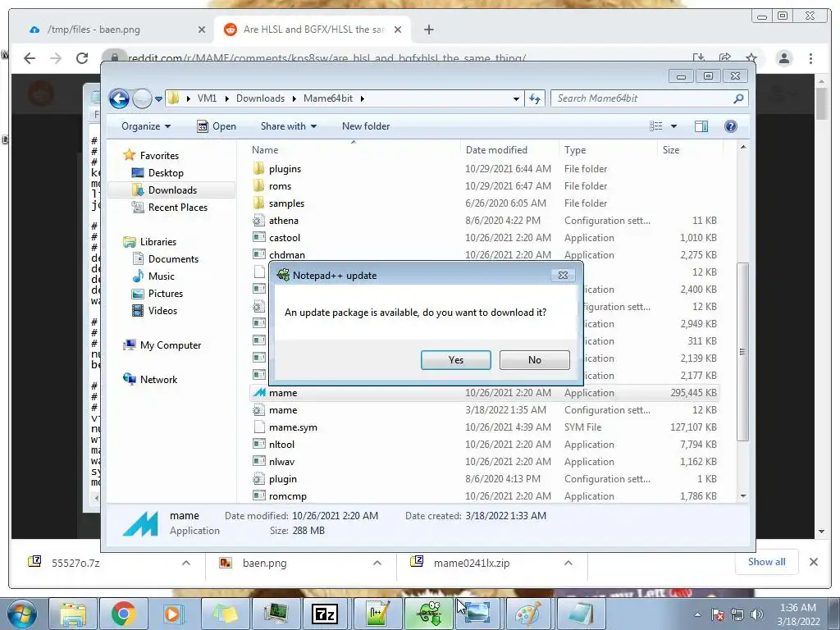Click Open in Explorer toolbar
Screen dimensions: 840x630
click(217, 126)
